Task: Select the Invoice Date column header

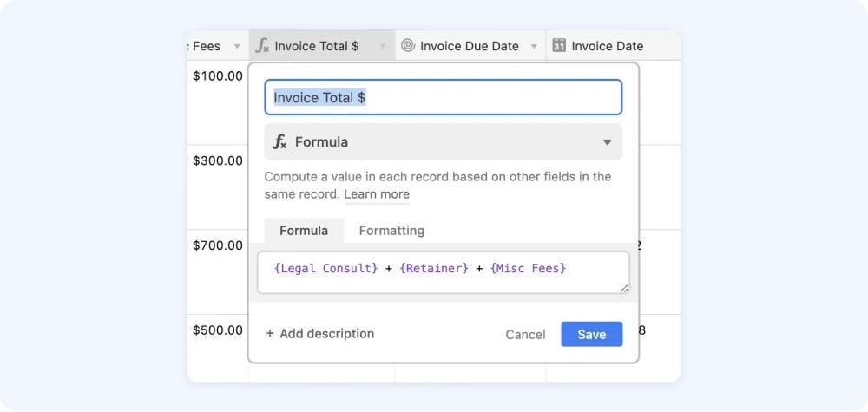Action: point(613,46)
